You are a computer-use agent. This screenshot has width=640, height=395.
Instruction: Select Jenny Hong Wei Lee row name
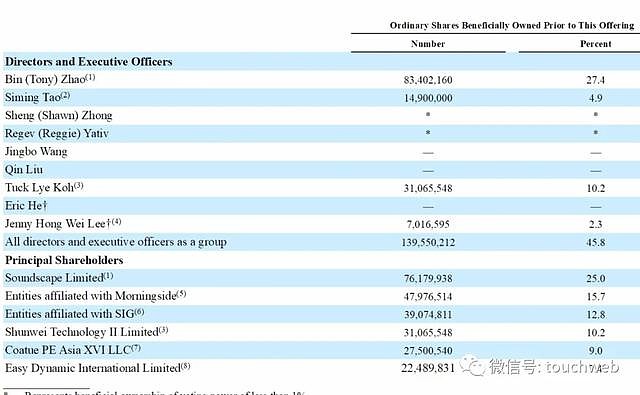tap(55, 224)
